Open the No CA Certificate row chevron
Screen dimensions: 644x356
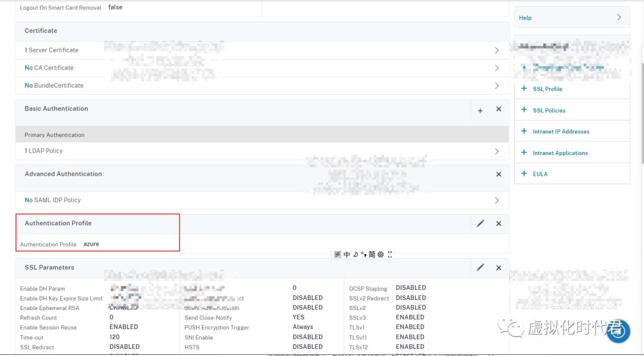tap(497, 68)
